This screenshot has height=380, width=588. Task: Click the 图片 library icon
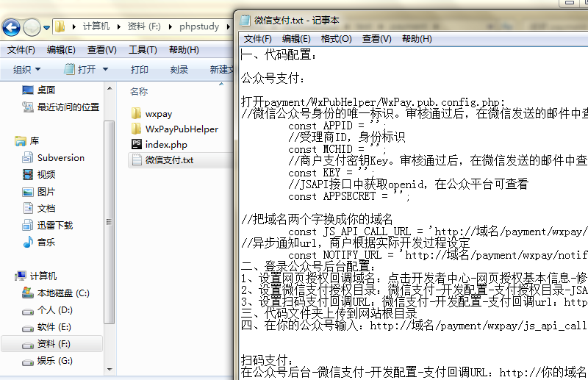point(28,192)
